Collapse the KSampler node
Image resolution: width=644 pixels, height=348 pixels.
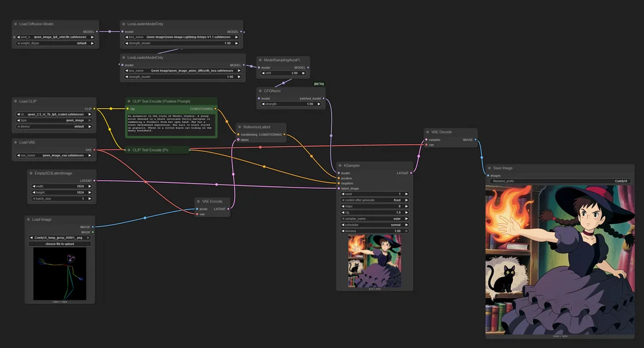340,166
